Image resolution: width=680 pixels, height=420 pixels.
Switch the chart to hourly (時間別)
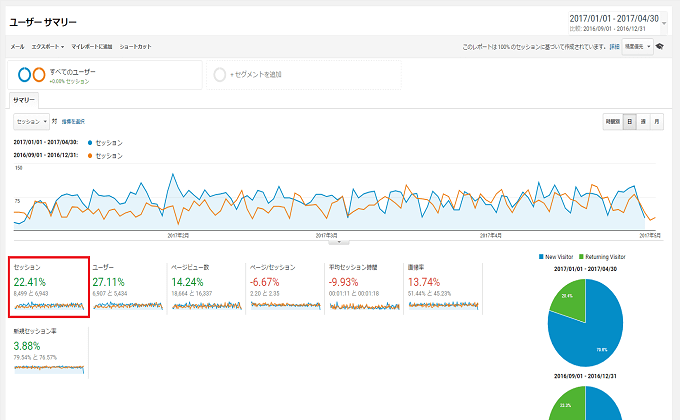tap(613, 121)
